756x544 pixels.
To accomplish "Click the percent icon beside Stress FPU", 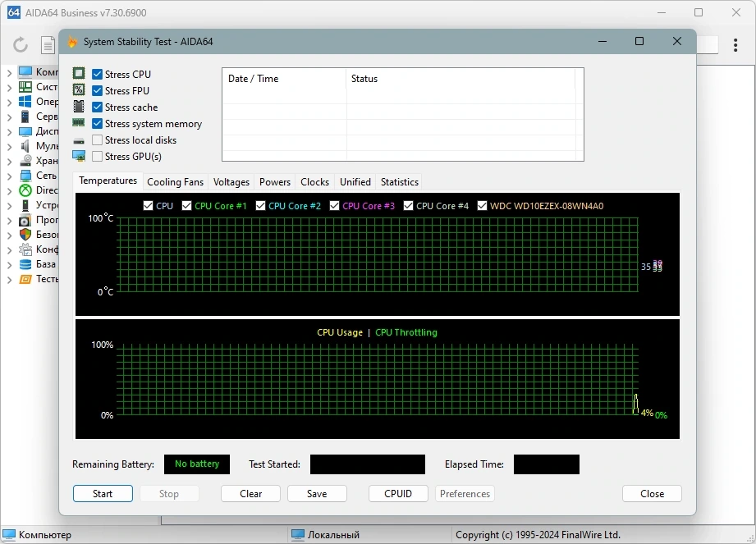I will coord(79,89).
